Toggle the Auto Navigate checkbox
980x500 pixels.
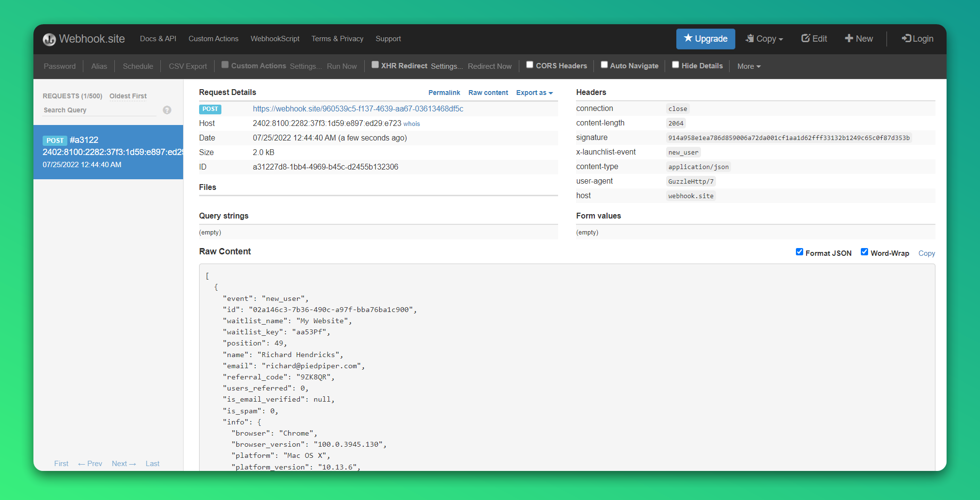(604, 65)
